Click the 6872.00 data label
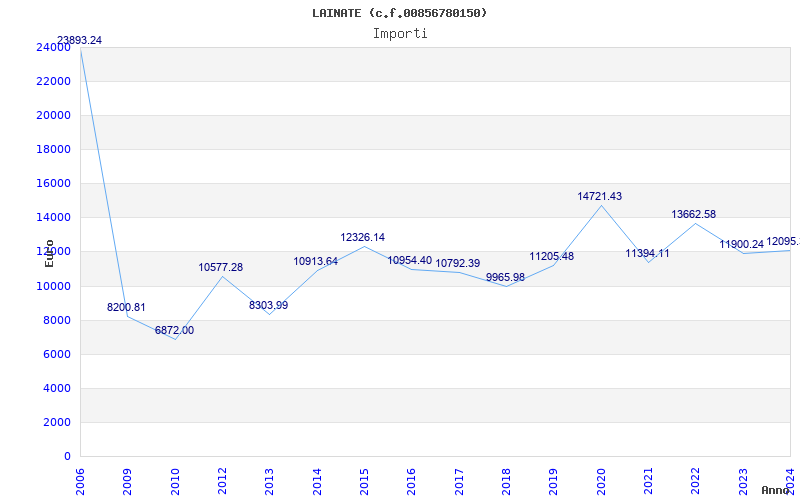The image size is (800, 500). pyautogui.click(x=174, y=330)
